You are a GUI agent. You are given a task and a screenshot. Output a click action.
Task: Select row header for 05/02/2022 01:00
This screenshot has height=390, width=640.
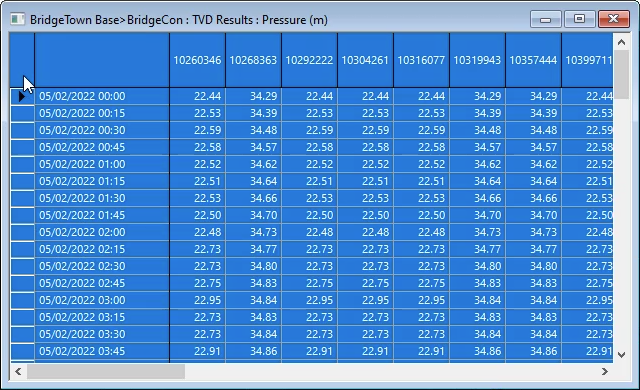pos(22,164)
